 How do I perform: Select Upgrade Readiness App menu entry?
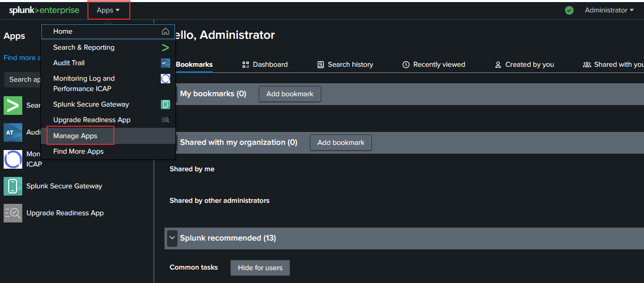click(108, 120)
